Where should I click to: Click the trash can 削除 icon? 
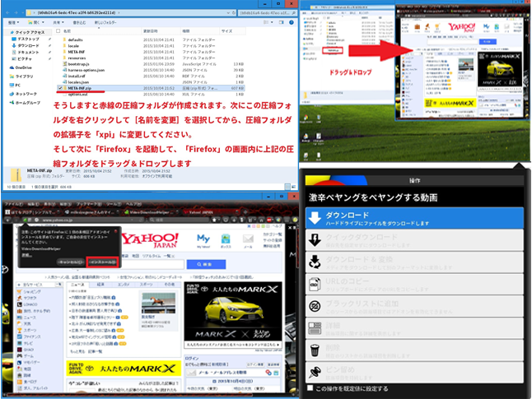tap(315, 350)
